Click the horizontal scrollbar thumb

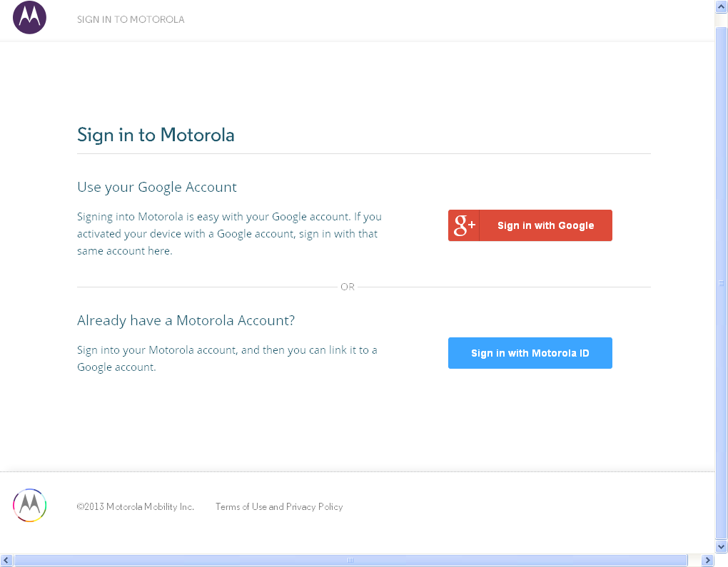[350, 560]
